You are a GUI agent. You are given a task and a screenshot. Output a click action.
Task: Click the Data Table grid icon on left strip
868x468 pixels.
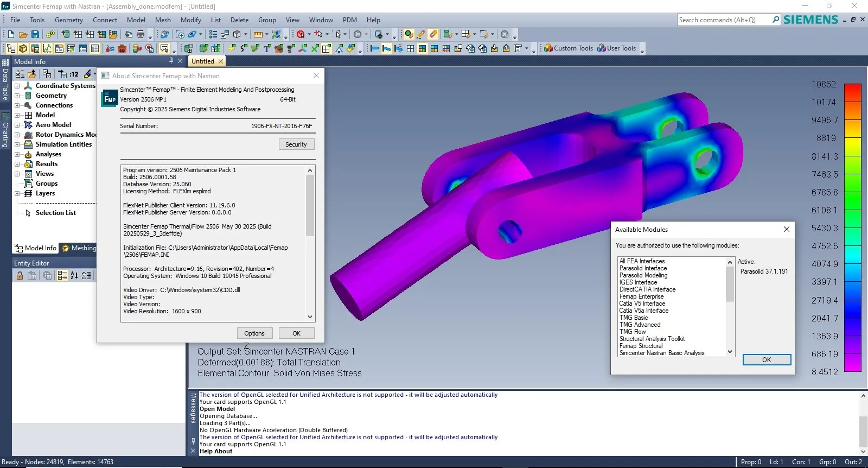(x=5, y=62)
